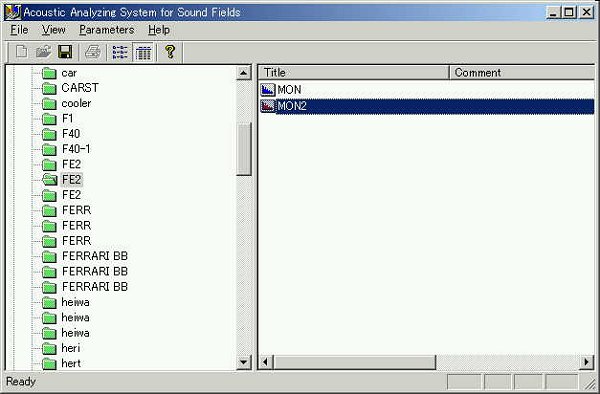Select the MON measurement icon
This screenshot has height=394, width=600.
pyautogui.click(x=268, y=90)
